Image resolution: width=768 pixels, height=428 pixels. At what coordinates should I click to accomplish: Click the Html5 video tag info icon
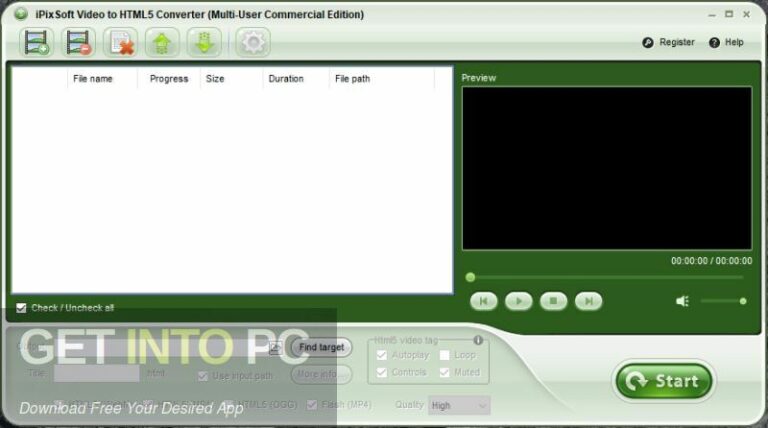click(478, 340)
